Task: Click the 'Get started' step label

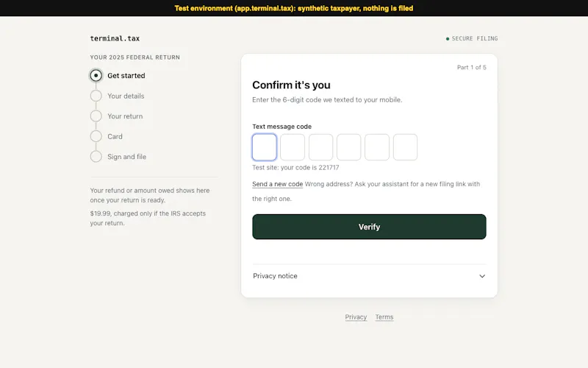Action: 126,76
